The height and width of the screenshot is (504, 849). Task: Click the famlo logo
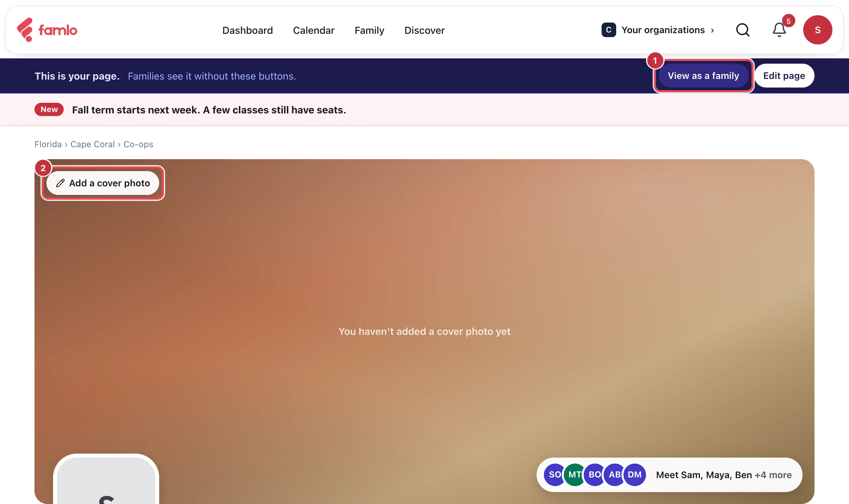pos(47,30)
